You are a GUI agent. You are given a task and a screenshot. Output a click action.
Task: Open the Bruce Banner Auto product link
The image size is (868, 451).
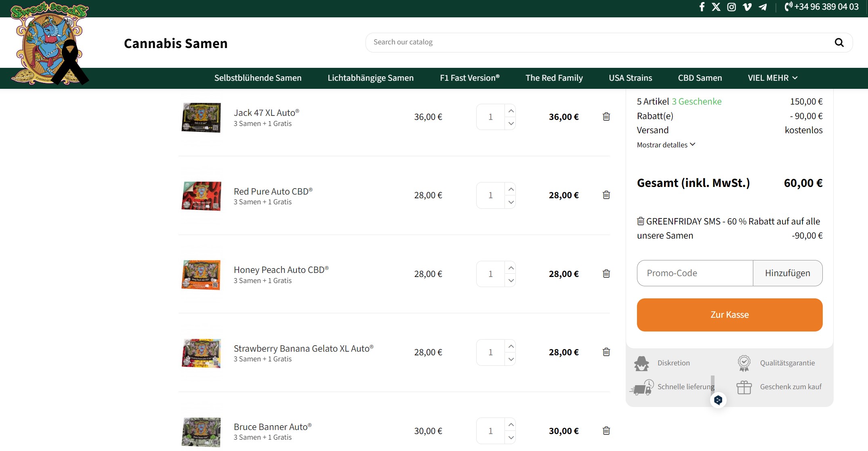click(x=273, y=427)
